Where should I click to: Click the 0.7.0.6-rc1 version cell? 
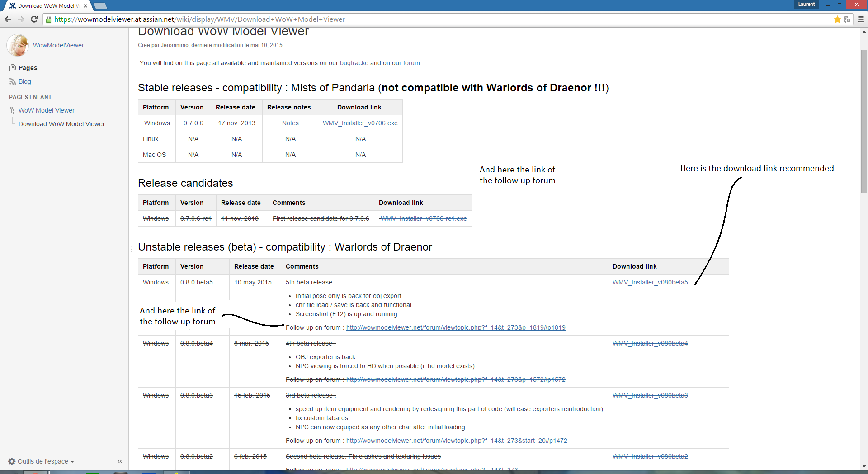(x=196, y=218)
